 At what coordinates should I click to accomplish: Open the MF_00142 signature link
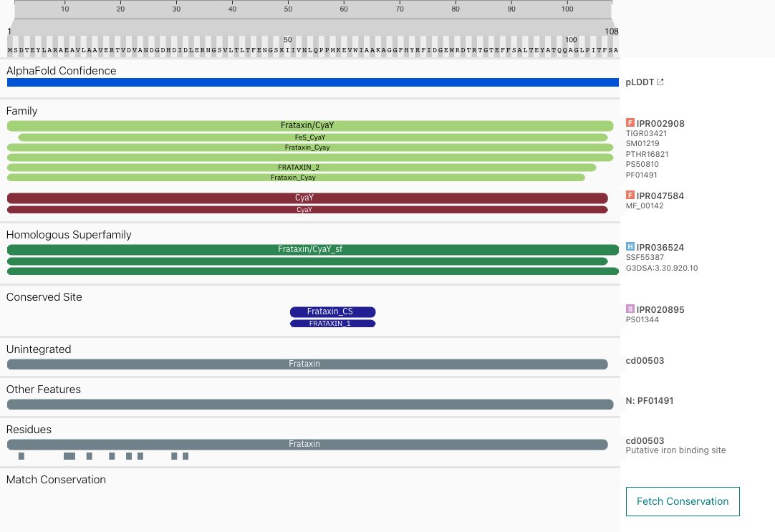(x=645, y=206)
